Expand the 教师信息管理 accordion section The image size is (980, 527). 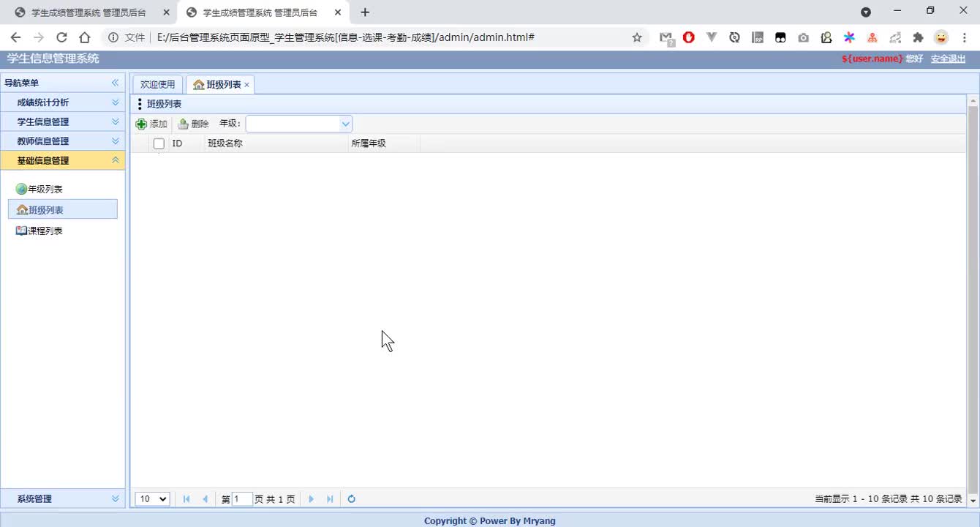pyautogui.click(x=63, y=141)
